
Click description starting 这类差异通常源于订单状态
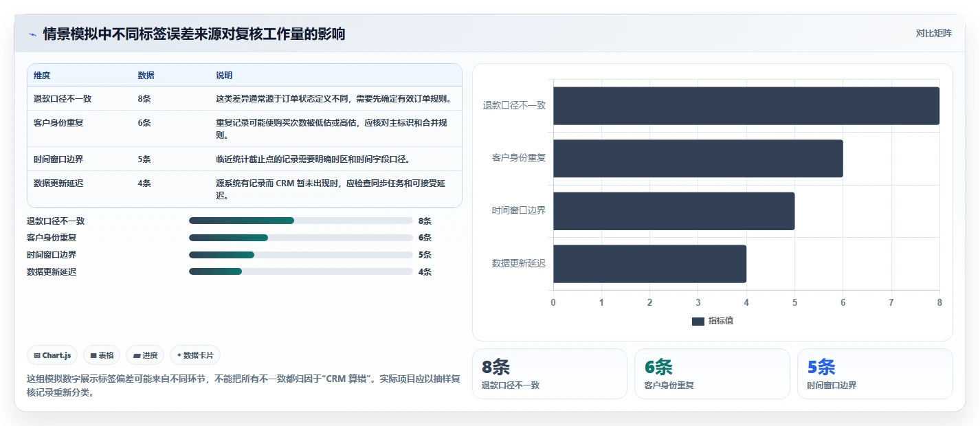pos(333,99)
